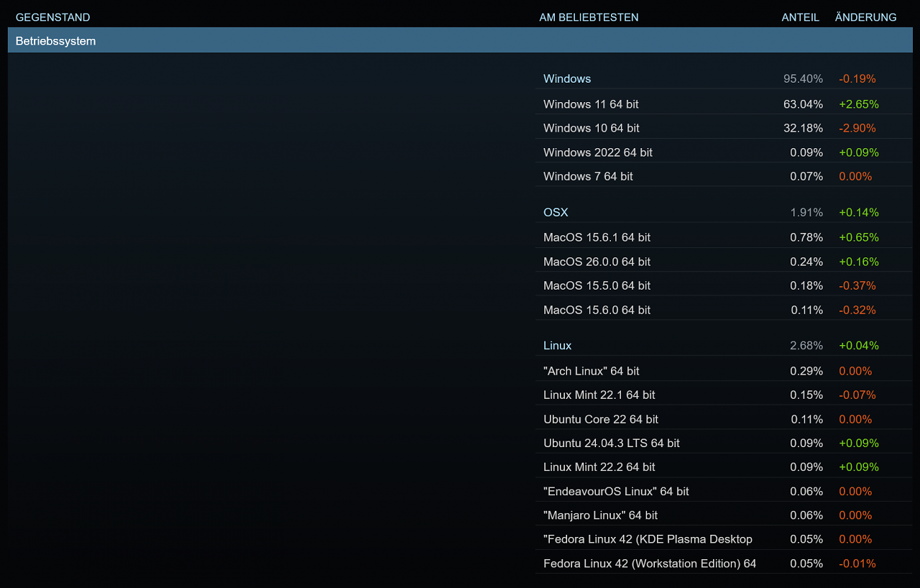Select the Fedora Linux 42 Workstation Edition row
This screenshot has height=588, width=920.
(x=724, y=564)
